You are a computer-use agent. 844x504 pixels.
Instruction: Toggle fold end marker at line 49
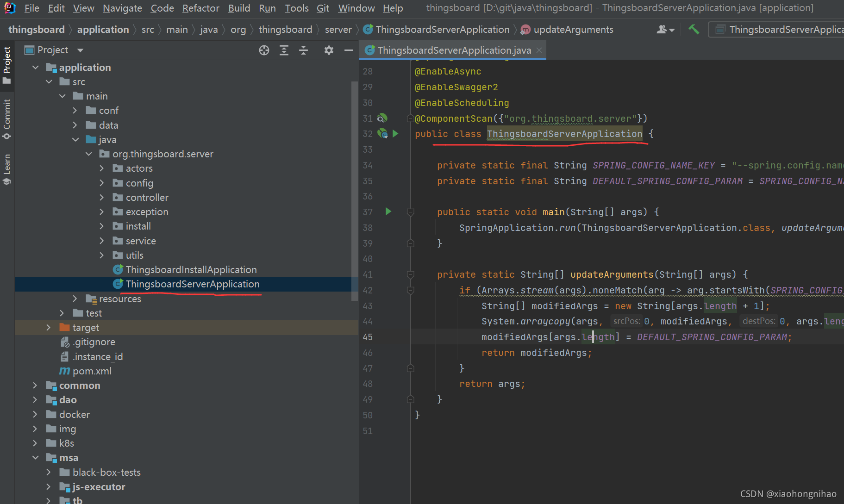click(410, 399)
